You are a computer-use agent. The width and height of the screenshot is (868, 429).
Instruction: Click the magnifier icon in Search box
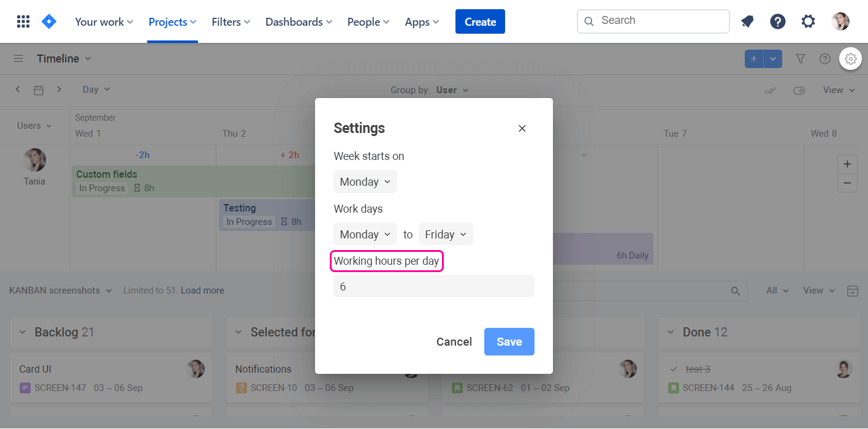(x=589, y=21)
